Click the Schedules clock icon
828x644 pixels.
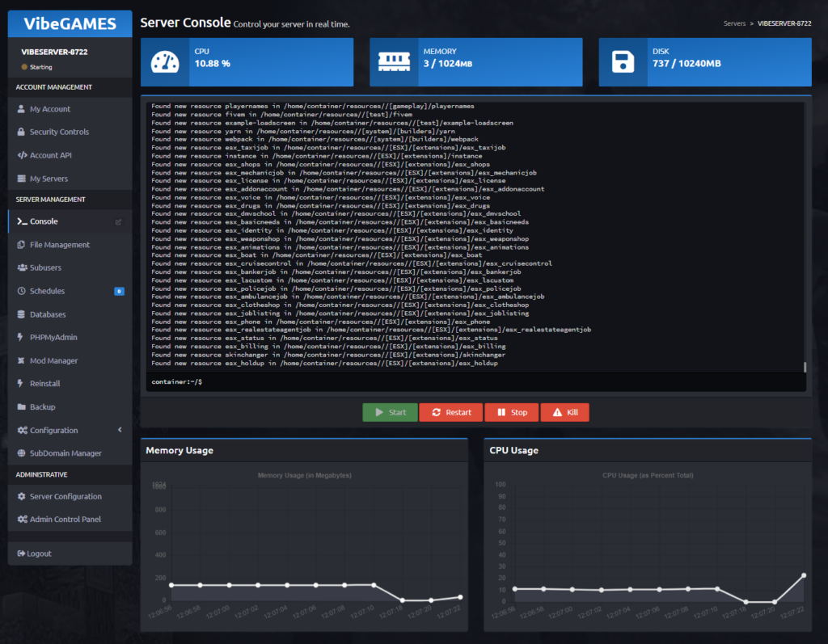[x=21, y=291]
